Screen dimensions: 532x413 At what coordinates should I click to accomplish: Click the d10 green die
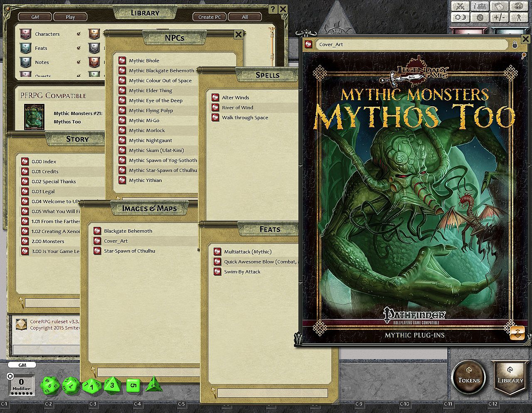[92, 386]
